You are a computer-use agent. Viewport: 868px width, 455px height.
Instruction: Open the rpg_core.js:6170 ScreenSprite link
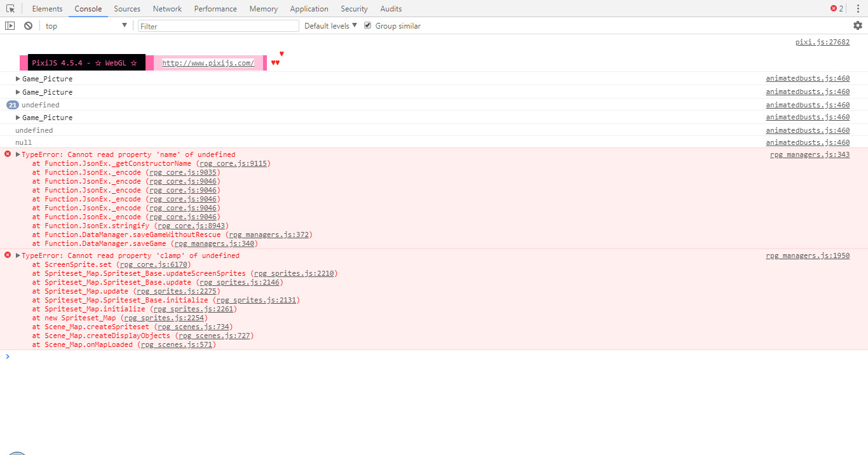pos(153,264)
